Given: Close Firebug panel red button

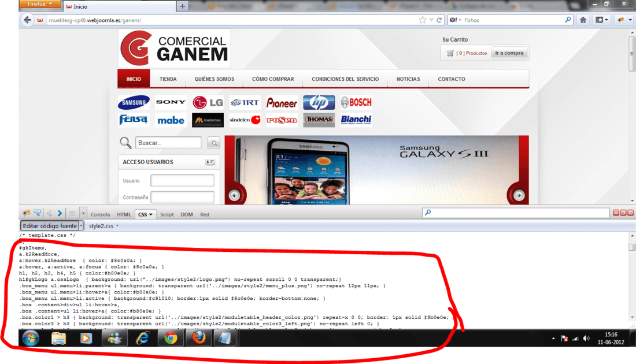Looking at the screenshot, I should [x=630, y=213].
